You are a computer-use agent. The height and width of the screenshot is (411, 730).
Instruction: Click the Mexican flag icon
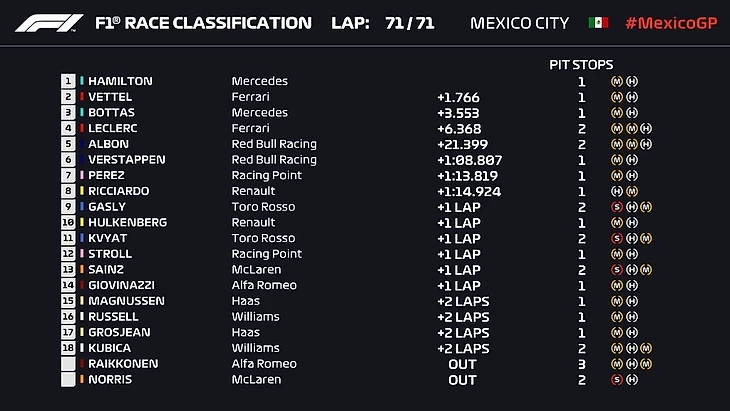click(599, 23)
